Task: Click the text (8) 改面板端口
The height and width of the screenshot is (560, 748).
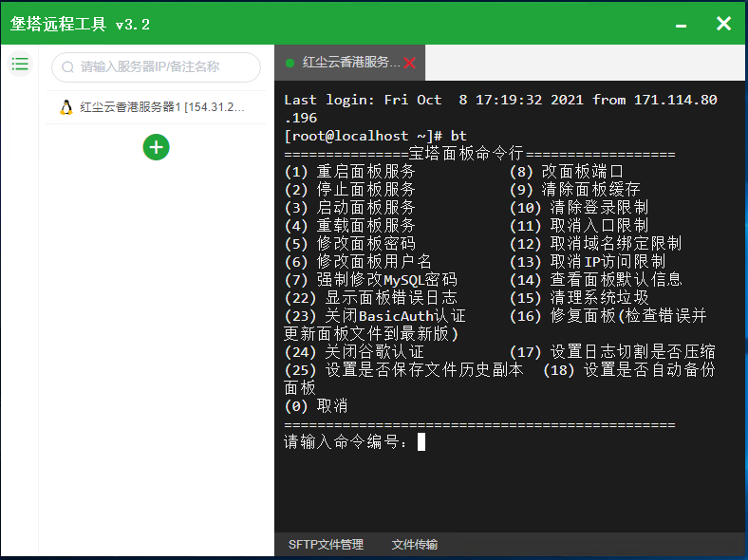Action: (x=567, y=172)
